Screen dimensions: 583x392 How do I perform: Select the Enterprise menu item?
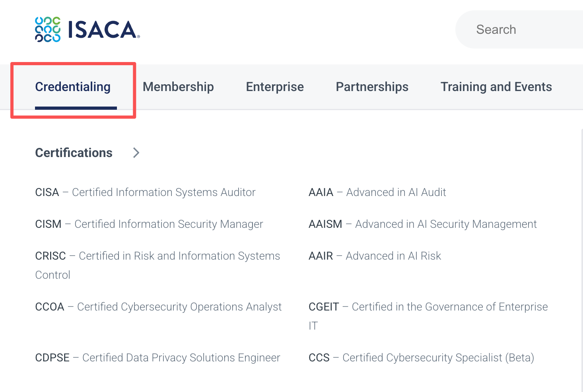click(275, 87)
